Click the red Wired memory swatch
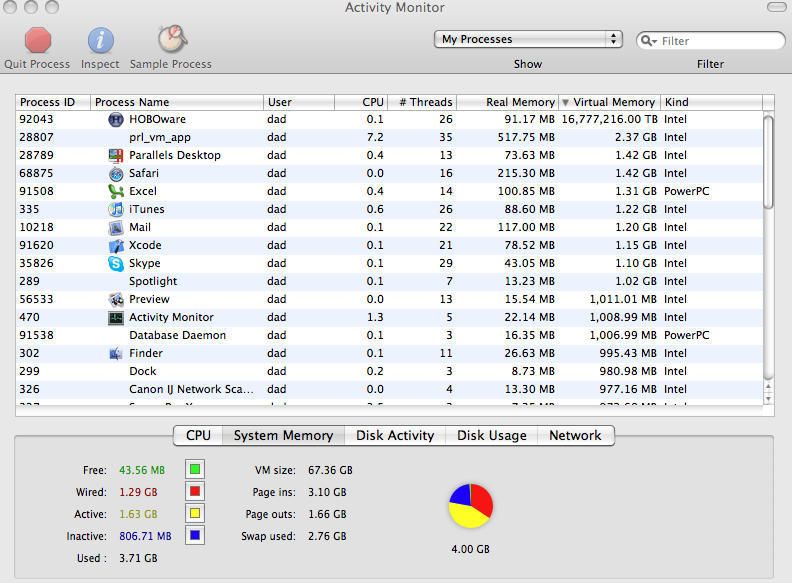 pyautogui.click(x=195, y=492)
